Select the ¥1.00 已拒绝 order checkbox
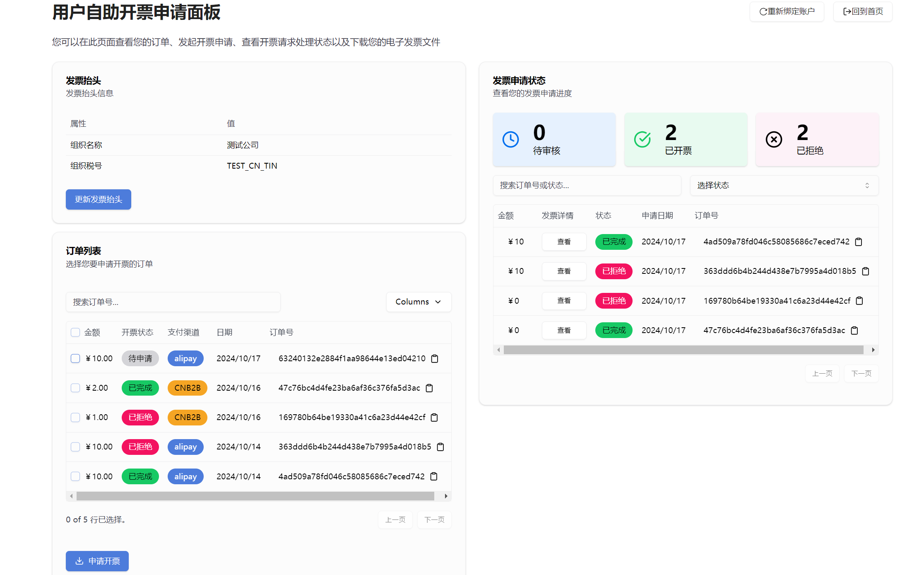Screen dimensions: 924x575 click(x=75, y=417)
